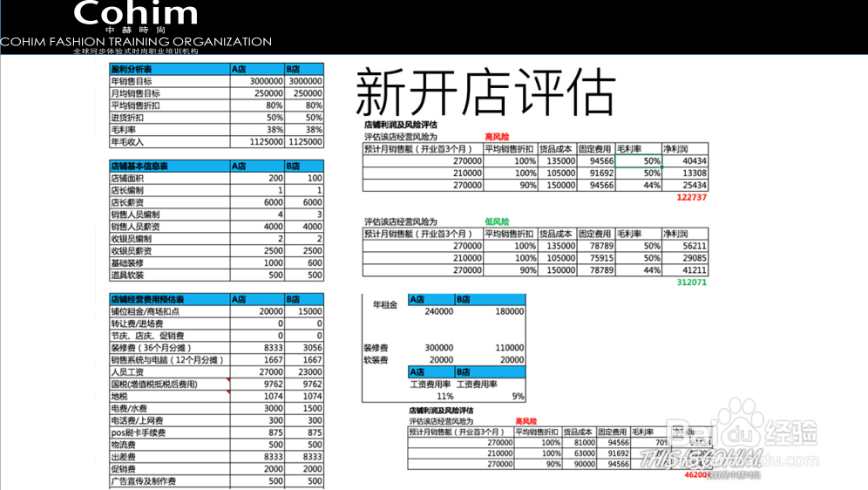The image size is (868, 490).
Task: Select the net profit value 13308
Action: pyautogui.click(x=695, y=174)
